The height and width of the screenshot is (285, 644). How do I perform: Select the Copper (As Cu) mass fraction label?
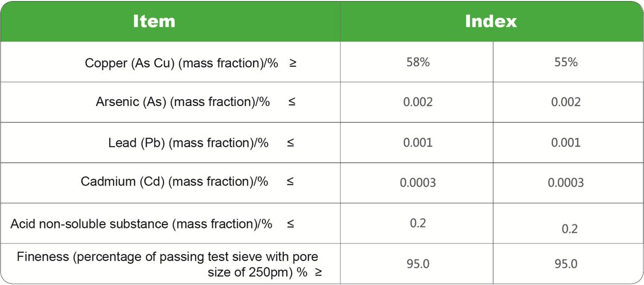181,63
